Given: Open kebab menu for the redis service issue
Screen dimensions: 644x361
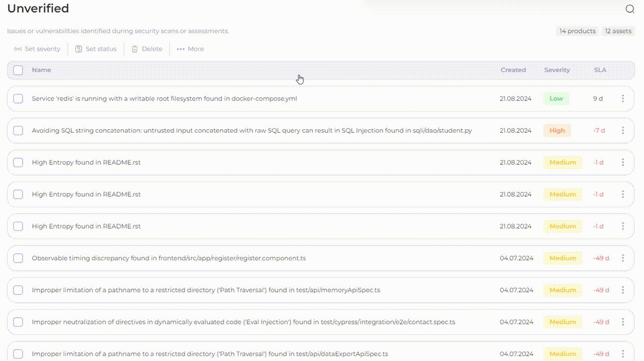Looking at the screenshot, I should 623,99.
